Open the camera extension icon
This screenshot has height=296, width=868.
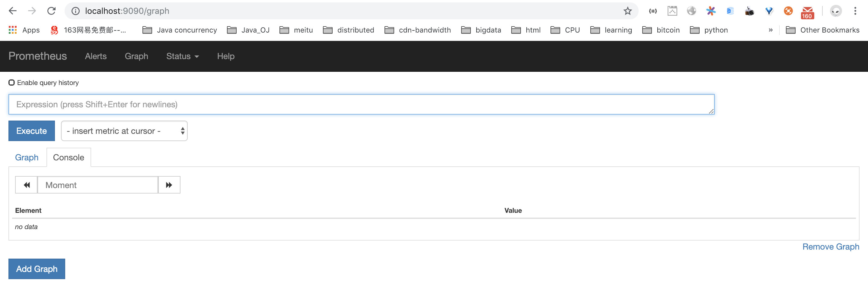749,11
